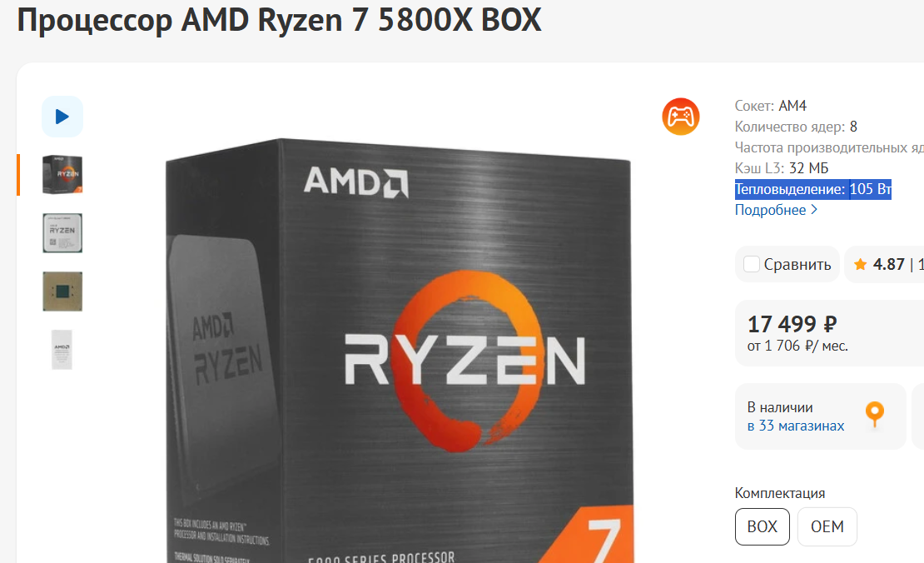The image size is (924, 563).
Task: Click the chevron next to Подробнее
Action: click(814, 209)
